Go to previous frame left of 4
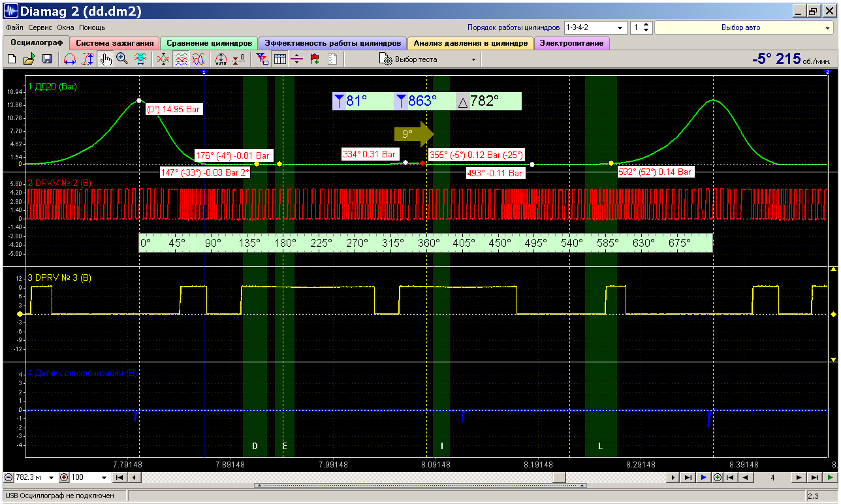The image size is (841, 504). (x=745, y=477)
